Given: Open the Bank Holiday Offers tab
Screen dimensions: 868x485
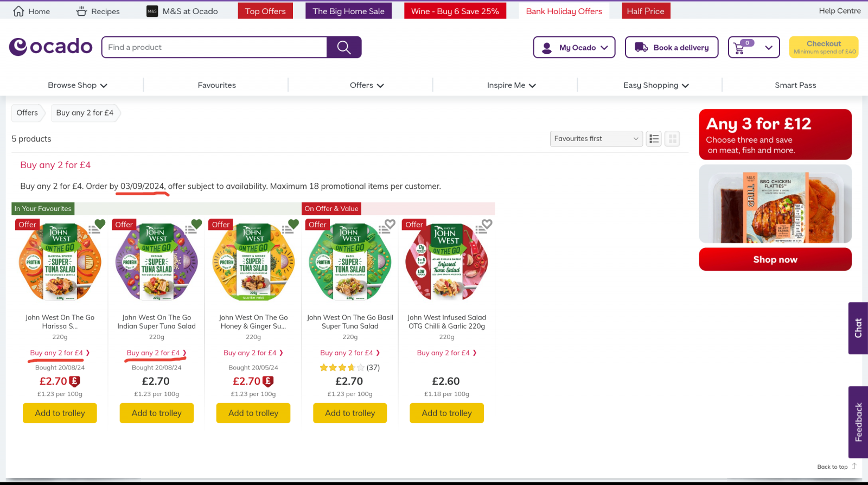Looking at the screenshot, I should click(564, 11).
